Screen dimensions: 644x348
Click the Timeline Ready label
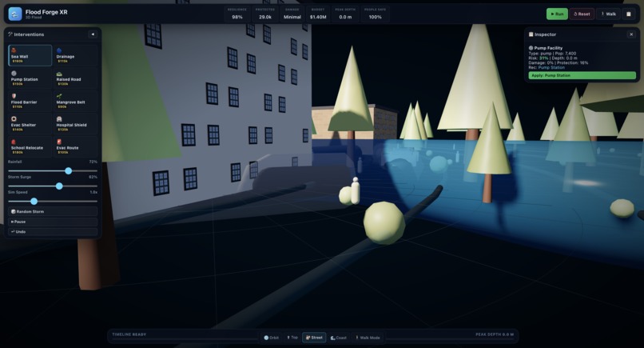129,334
